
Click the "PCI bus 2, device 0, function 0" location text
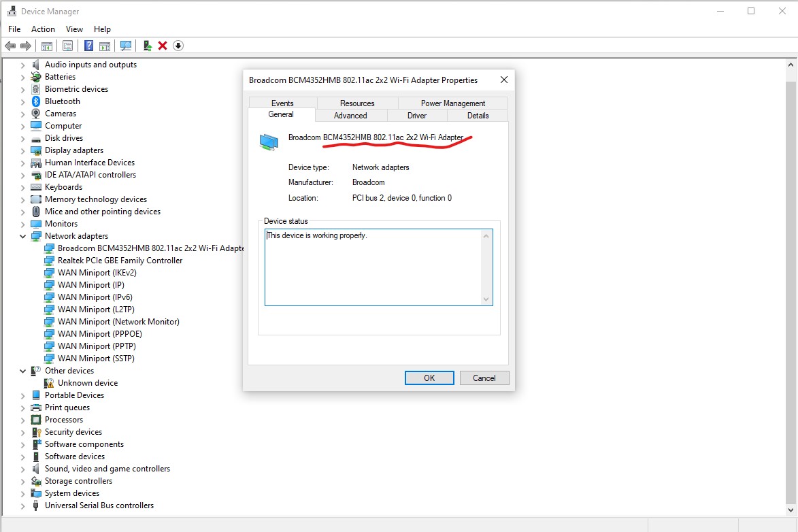(x=401, y=198)
